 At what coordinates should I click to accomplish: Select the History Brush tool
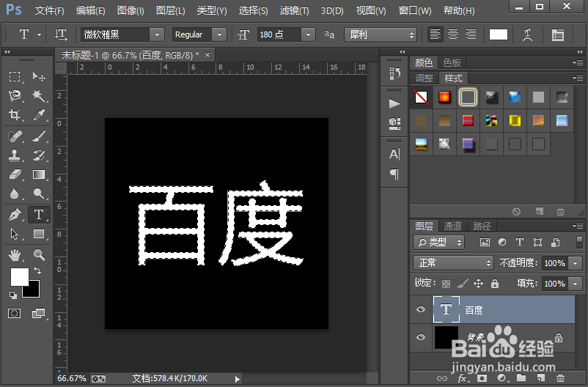click(39, 155)
